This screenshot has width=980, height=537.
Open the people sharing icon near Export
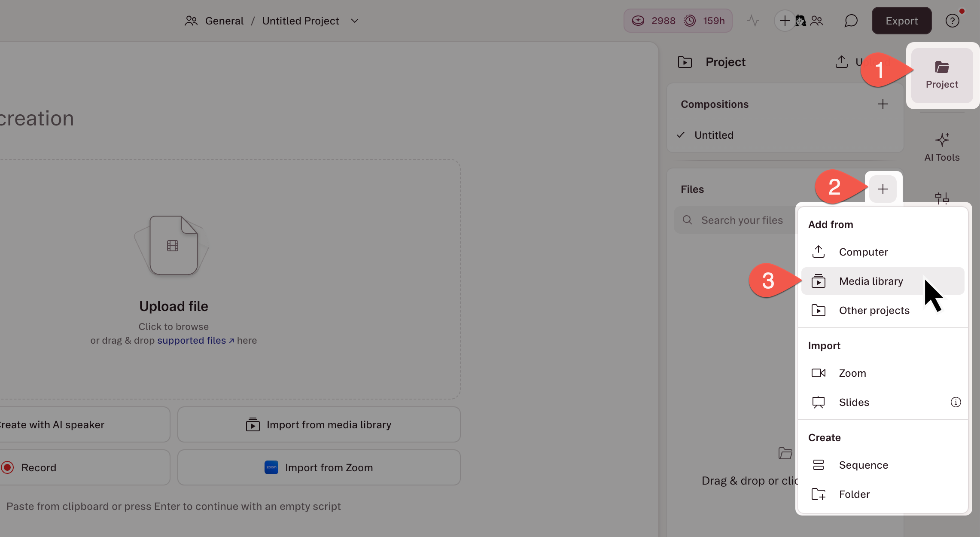point(816,21)
